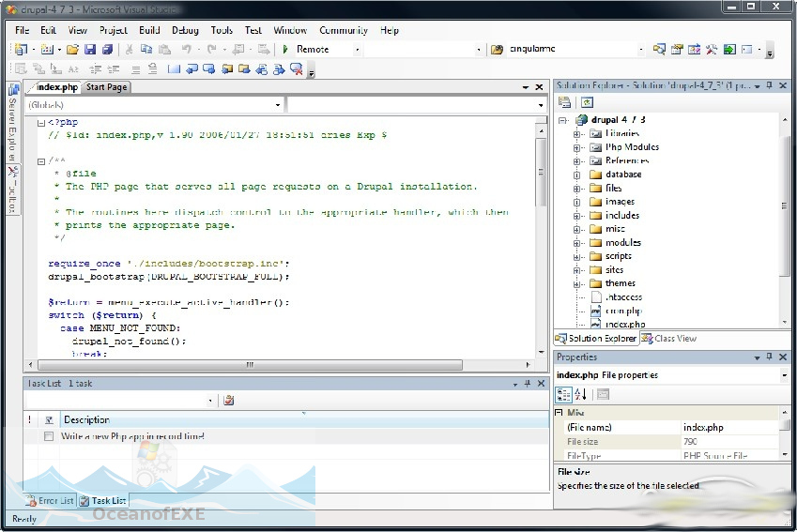Screen dimensions: 797x532
Task: Switch to the index.php editor tab
Action: pos(56,87)
